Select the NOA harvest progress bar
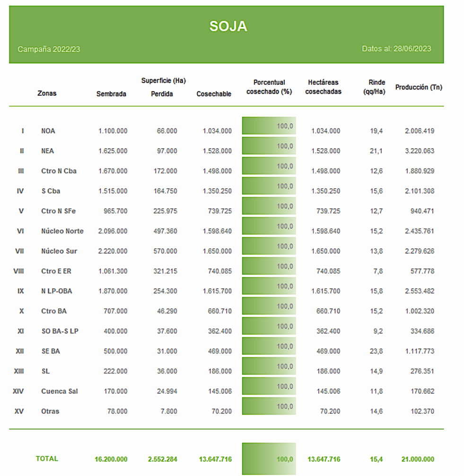464x476 pixels. click(x=269, y=126)
